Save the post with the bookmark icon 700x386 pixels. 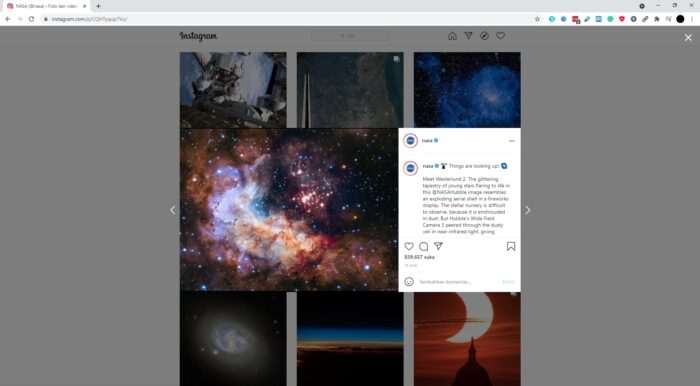point(511,246)
